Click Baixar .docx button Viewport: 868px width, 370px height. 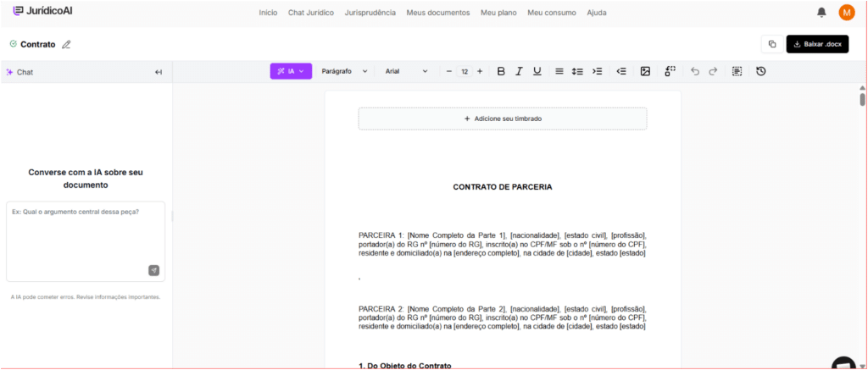(x=818, y=44)
